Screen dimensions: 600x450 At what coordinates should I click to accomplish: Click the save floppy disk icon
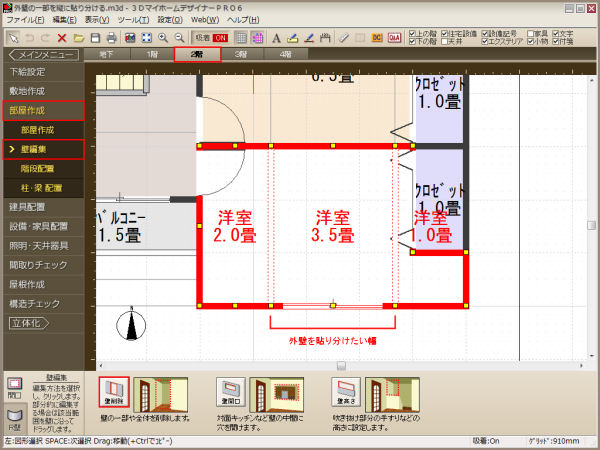pos(95,37)
